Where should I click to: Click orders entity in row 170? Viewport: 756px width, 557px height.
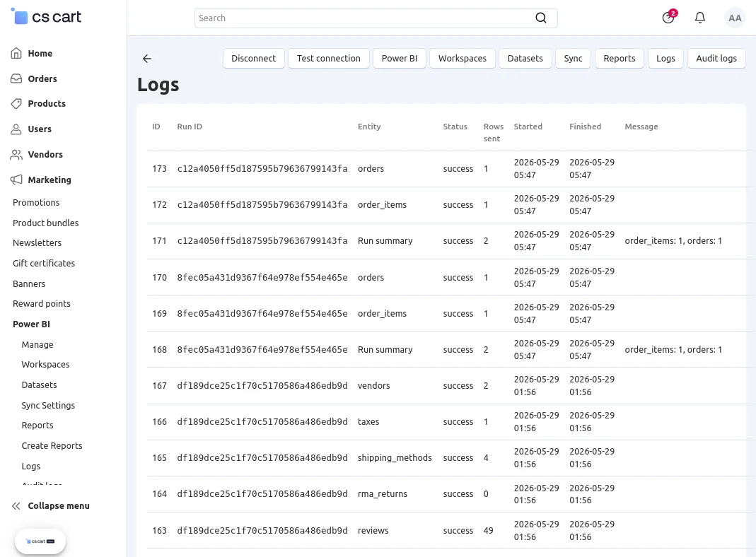click(371, 278)
